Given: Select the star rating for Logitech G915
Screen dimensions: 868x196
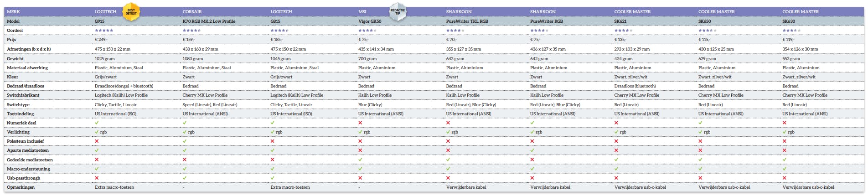Looking at the screenshot, I should [x=104, y=31].
